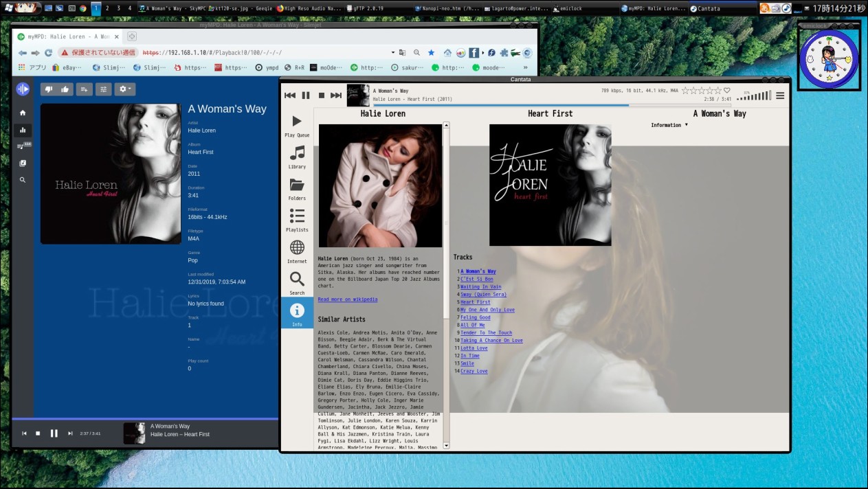Click the 'Read more on wikipedia' link
Image resolution: width=868 pixels, height=489 pixels.
[347, 299]
